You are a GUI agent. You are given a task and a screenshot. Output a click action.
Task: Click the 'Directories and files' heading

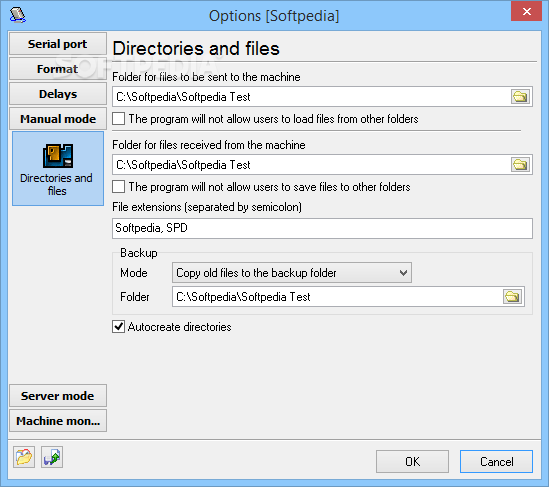coord(196,48)
